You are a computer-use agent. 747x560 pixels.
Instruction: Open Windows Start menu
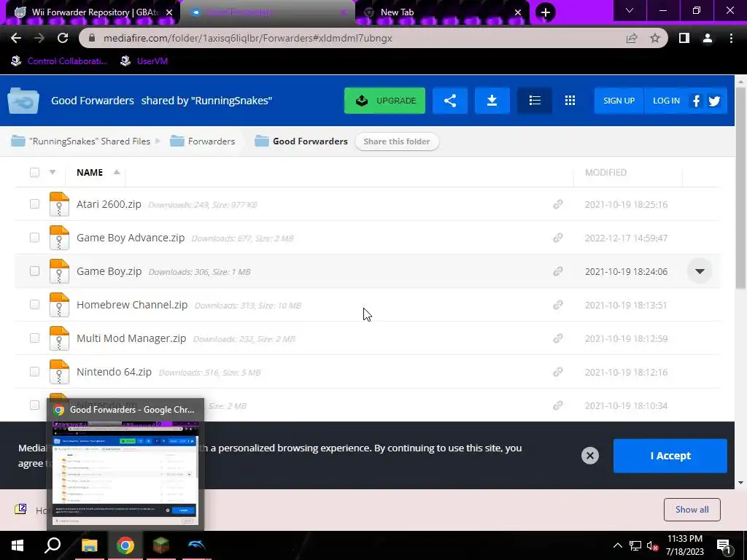tap(18, 545)
